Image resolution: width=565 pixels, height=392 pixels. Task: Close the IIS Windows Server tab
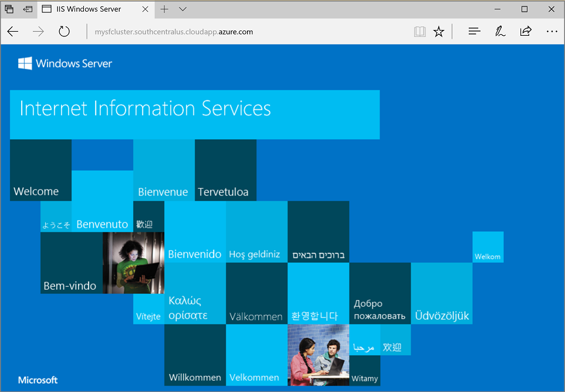pos(145,9)
